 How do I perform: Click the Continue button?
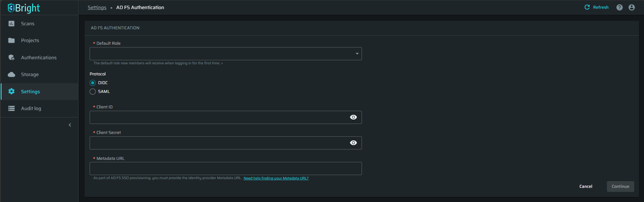point(620,187)
